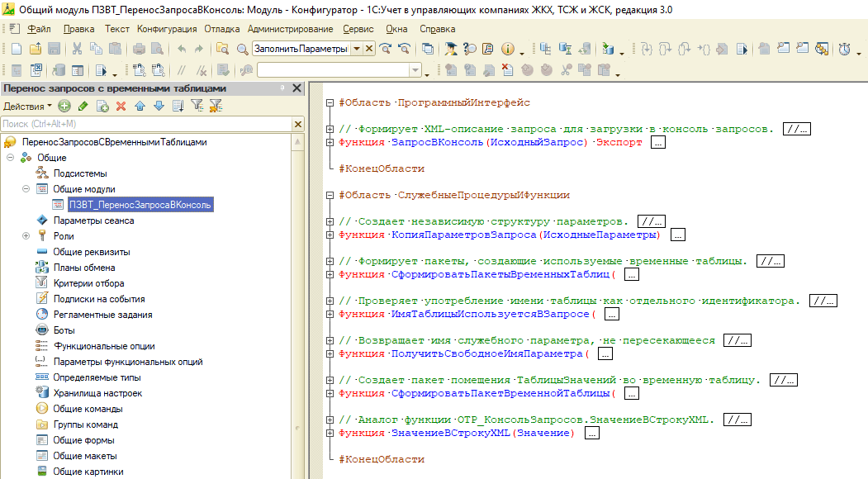The width and height of the screenshot is (868, 479).
Task: Open the Отладка menu
Action: pyautogui.click(x=222, y=29)
